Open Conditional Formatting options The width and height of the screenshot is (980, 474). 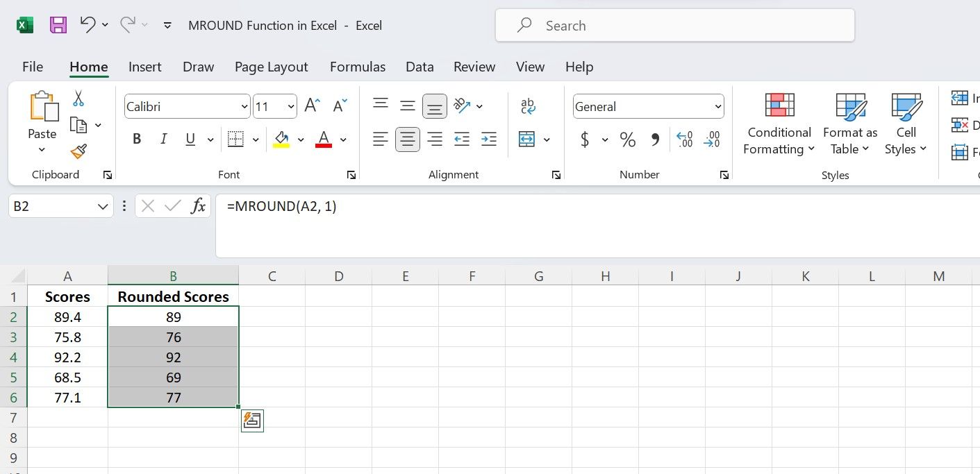778,125
